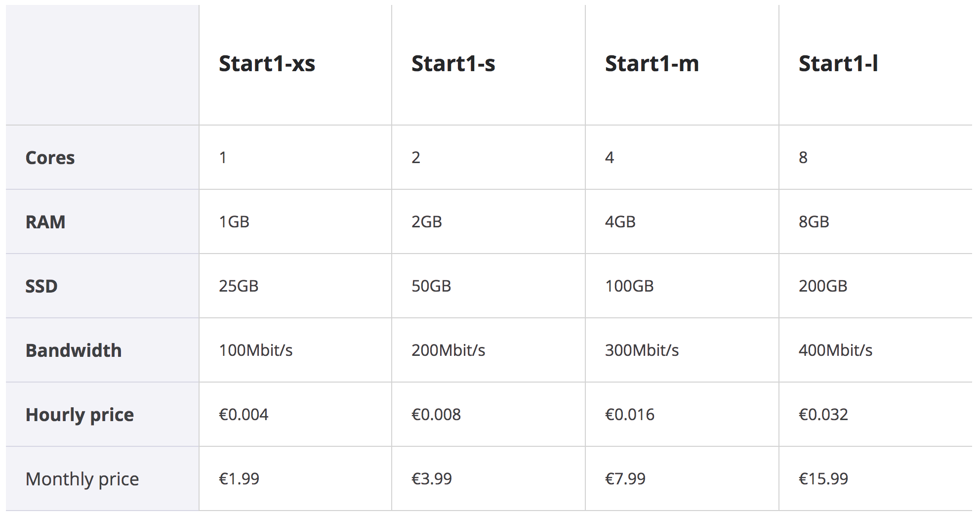
Task: Click the Cores row label
Action: pos(50,158)
